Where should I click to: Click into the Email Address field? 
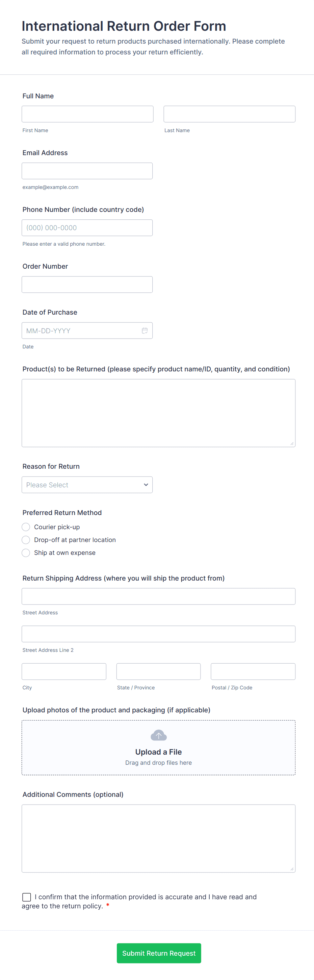[87, 171]
